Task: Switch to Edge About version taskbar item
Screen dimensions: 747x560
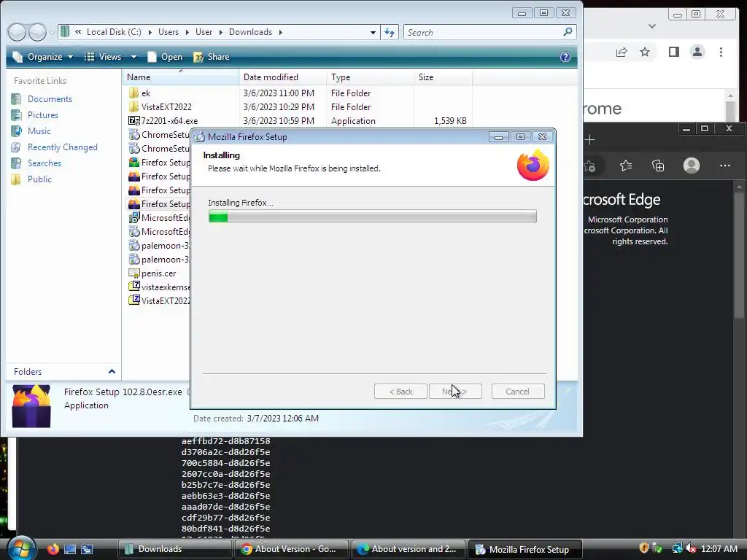Action: [409, 549]
